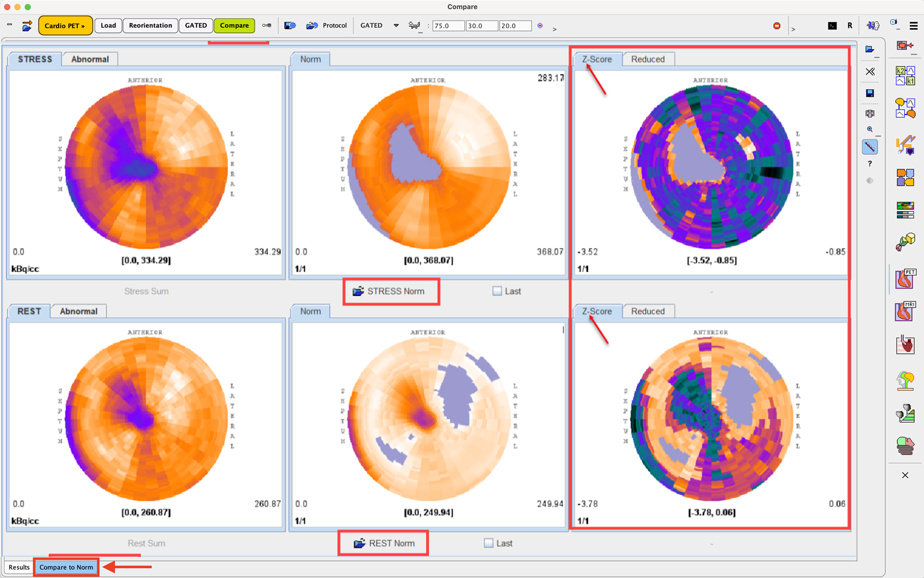
Task: Select the upper Z-Score tab
Action: pyautogui.click(x=597, y=59)
